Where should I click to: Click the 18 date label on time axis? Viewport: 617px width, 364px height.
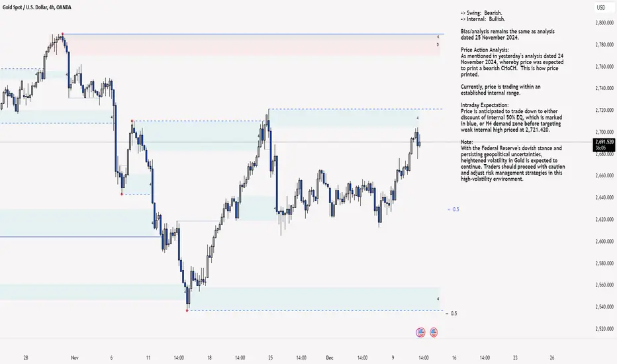209,357
